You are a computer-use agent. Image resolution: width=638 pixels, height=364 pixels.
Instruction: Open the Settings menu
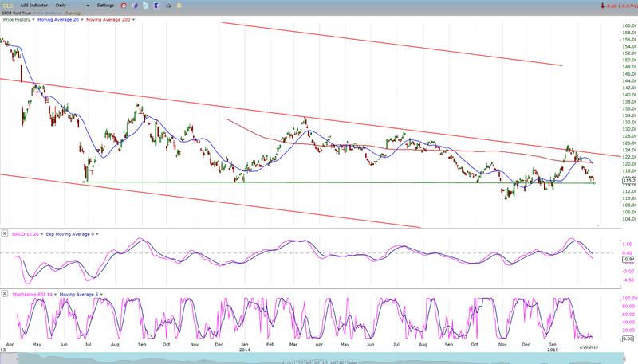click(x=105, y=6)
